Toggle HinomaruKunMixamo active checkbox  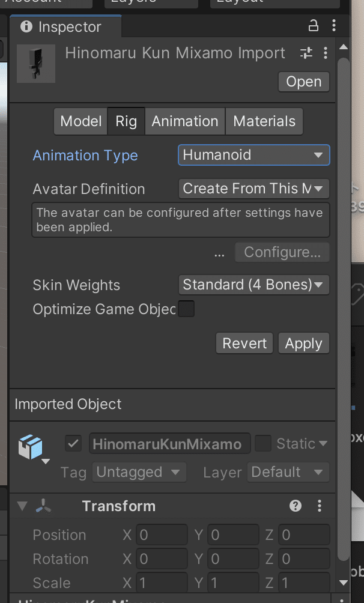tap(73, 443)
